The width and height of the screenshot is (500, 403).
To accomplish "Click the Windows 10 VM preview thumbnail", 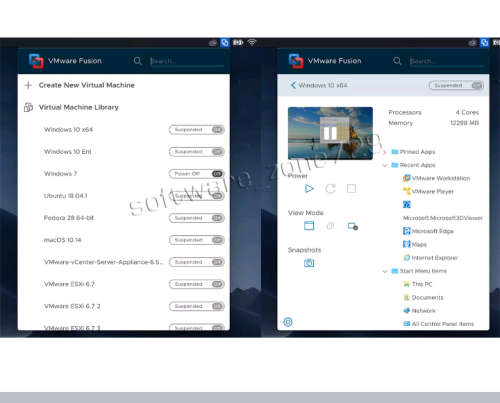I will 330,133.
